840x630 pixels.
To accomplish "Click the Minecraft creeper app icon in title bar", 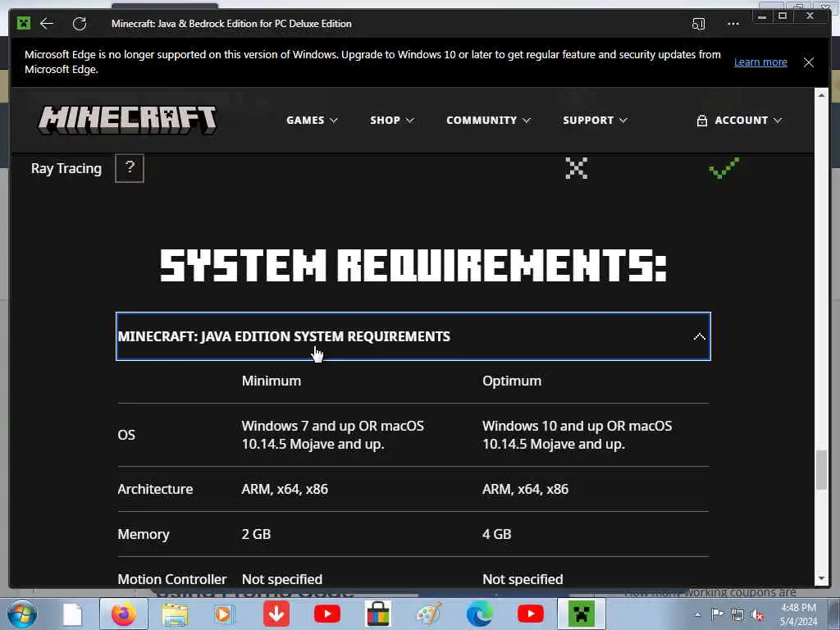I will (24, 23).
